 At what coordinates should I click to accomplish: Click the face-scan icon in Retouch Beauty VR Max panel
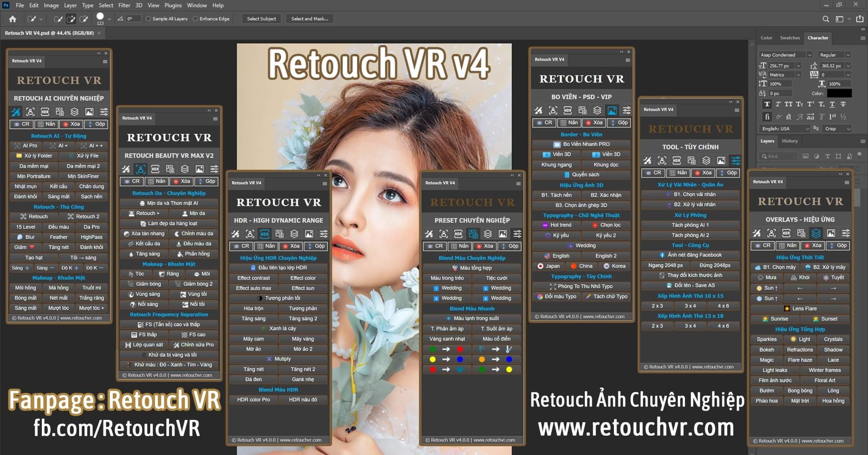(x=140, y=169)
